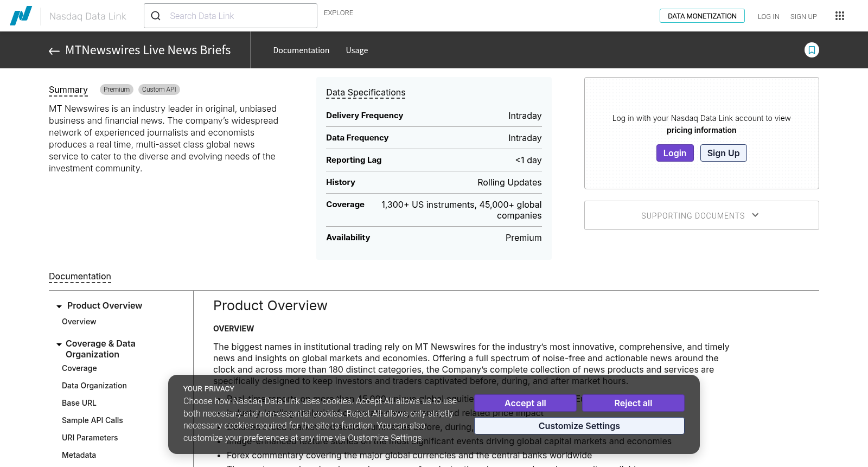Collapse the Coverage & Data Organization section
The height and width of the screenshot is (467, 868).
pyautogui.click(x=59, y=344)
